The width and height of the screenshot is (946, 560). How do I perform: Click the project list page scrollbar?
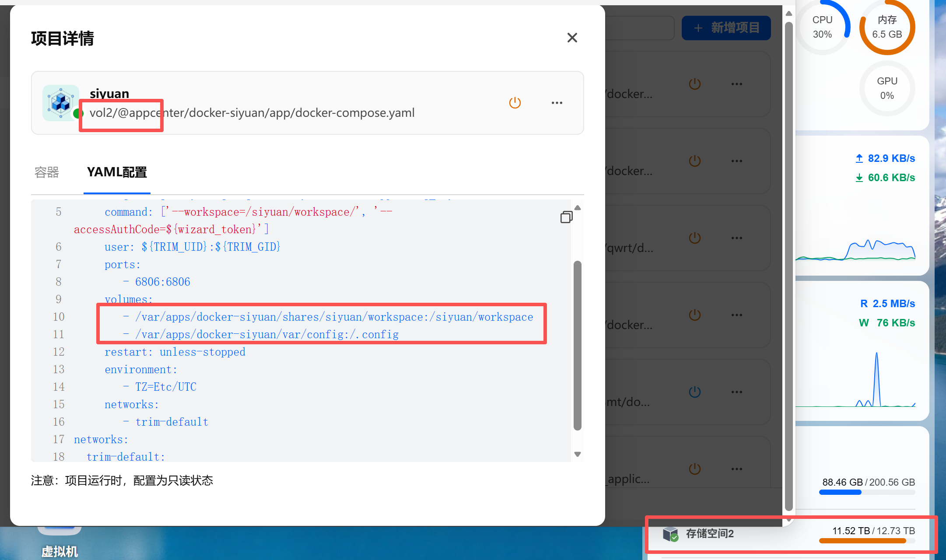click(x=789, y=266)
